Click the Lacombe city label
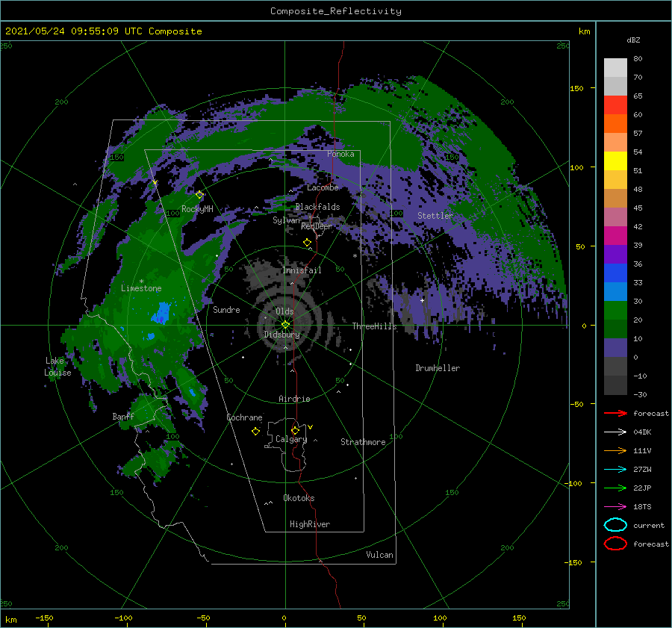 [x=323, y=187]
